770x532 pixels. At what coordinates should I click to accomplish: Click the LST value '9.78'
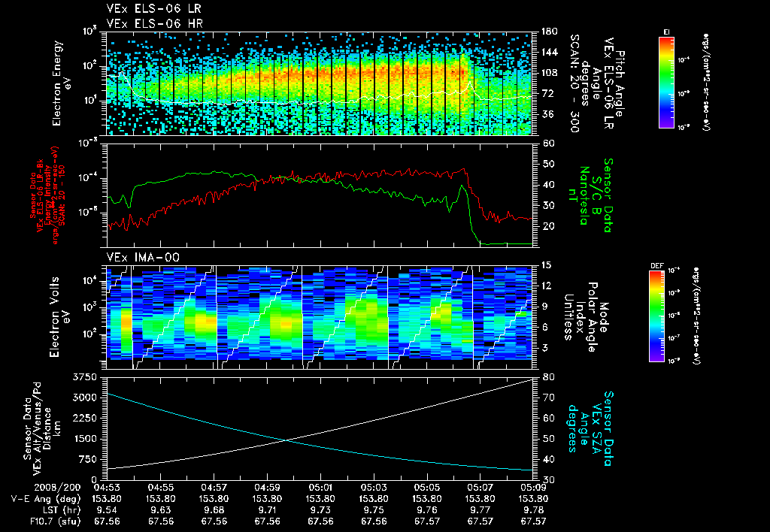click(534, 510)
